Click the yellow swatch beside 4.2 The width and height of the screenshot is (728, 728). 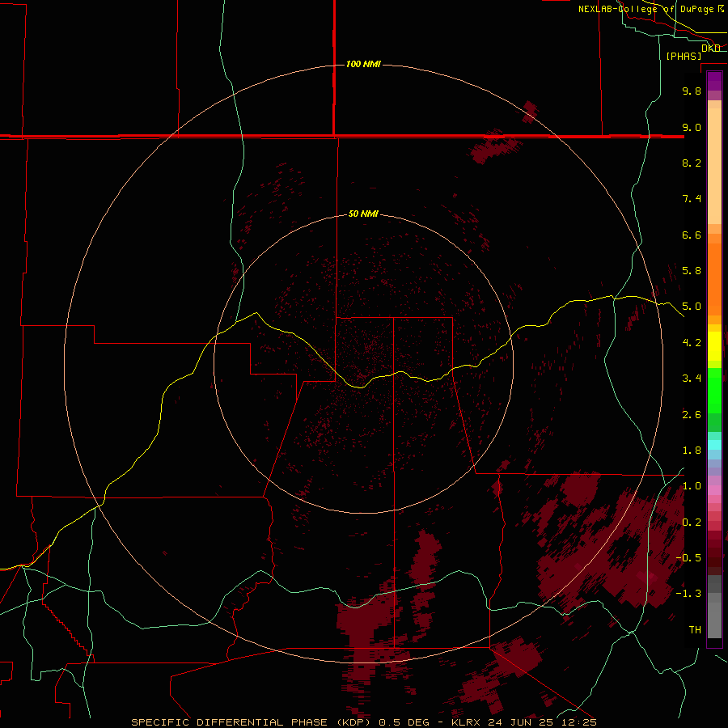coord(714,346)
